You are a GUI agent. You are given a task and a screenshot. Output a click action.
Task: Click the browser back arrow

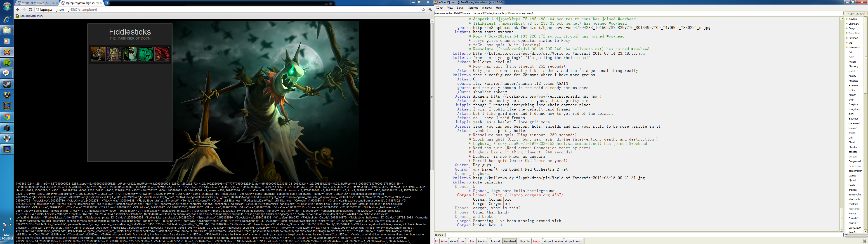(18, 10)
